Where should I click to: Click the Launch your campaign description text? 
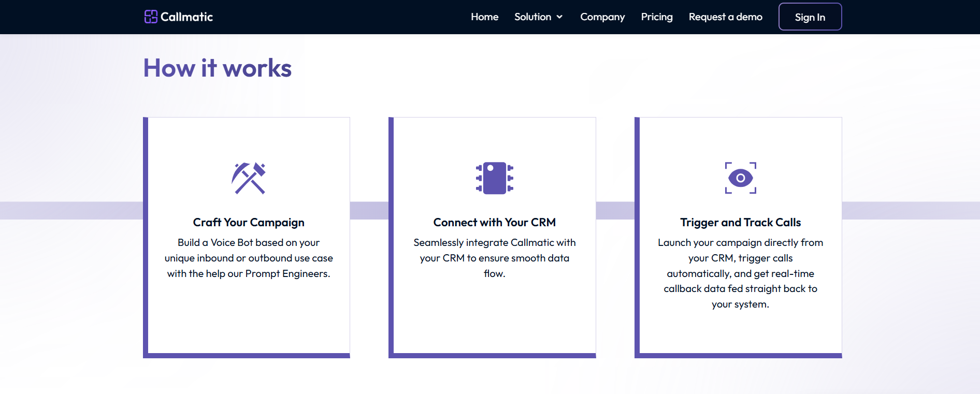(740, 273)
